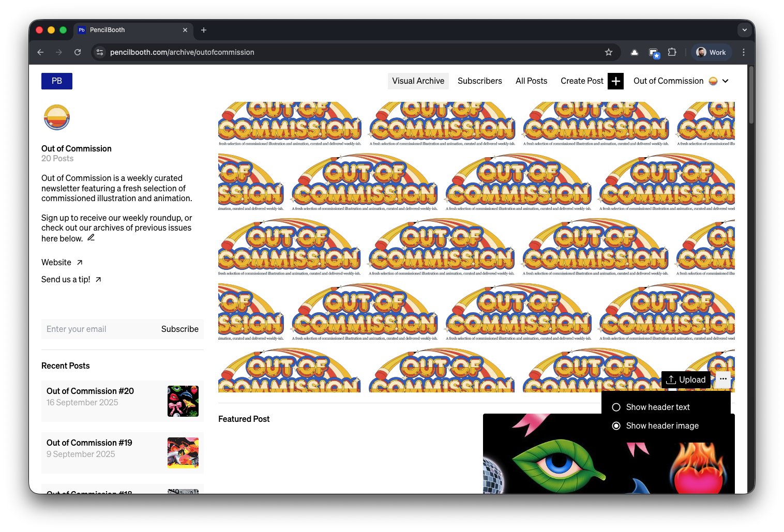Click the Recent Posts heading
784x532 pixels.
click(x=65, y=366)
